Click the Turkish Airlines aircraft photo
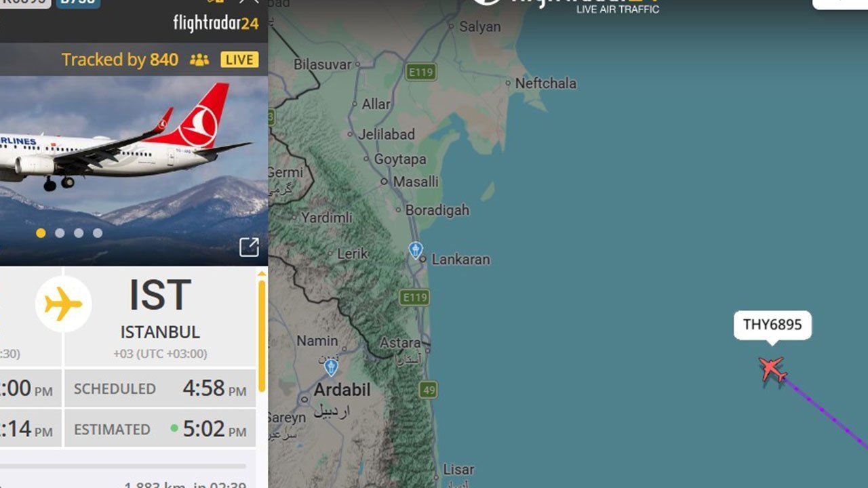The image size is (868, 488). pos(134,170)
